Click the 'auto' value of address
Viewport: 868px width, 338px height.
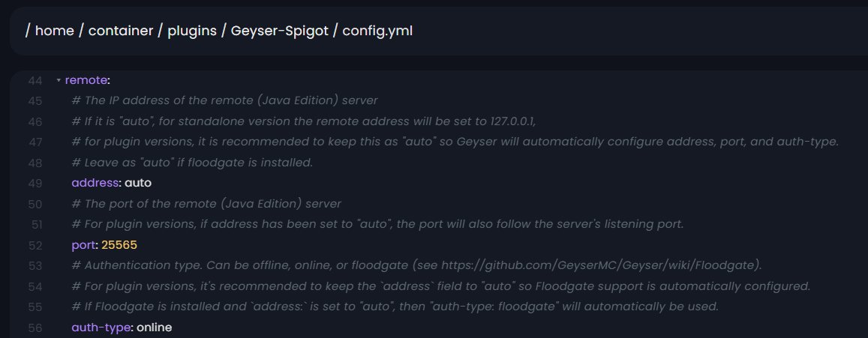[138, 182]
